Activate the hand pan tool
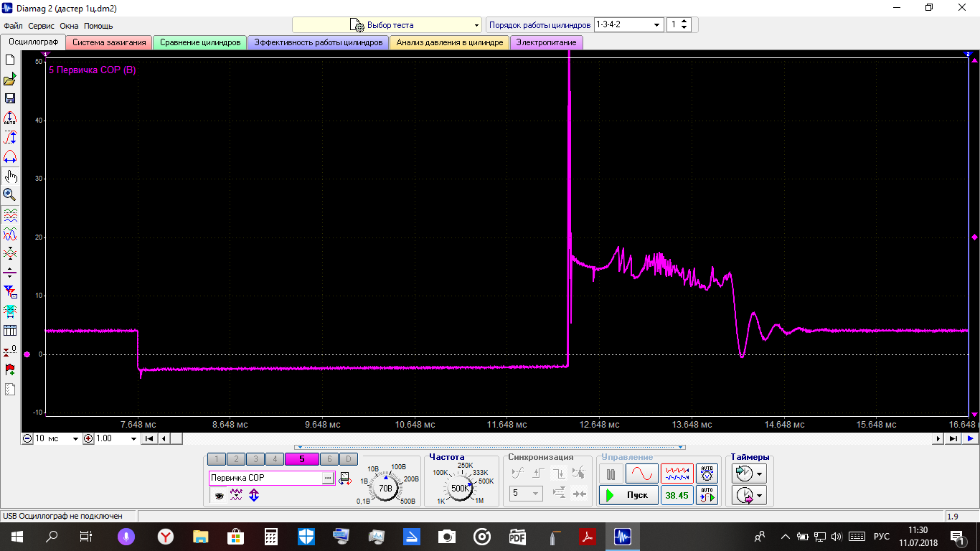The height and width of the screenshot is (551, 980). (x=10, y=176)
